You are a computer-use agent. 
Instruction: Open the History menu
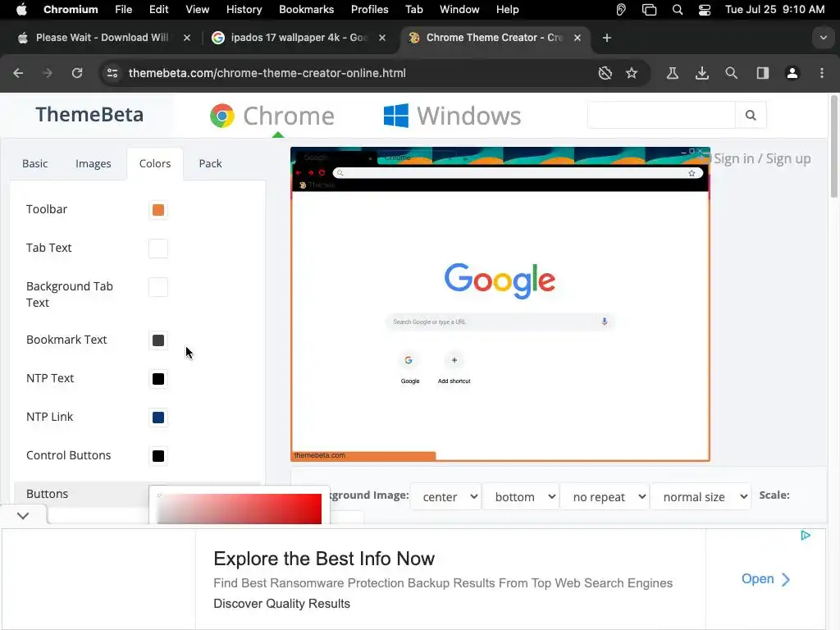coord(244,10)
